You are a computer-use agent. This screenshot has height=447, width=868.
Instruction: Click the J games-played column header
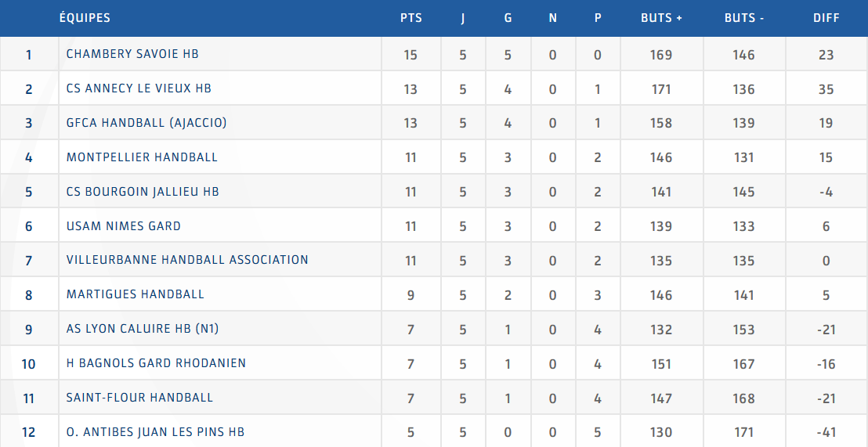click(x=463, y=18)
